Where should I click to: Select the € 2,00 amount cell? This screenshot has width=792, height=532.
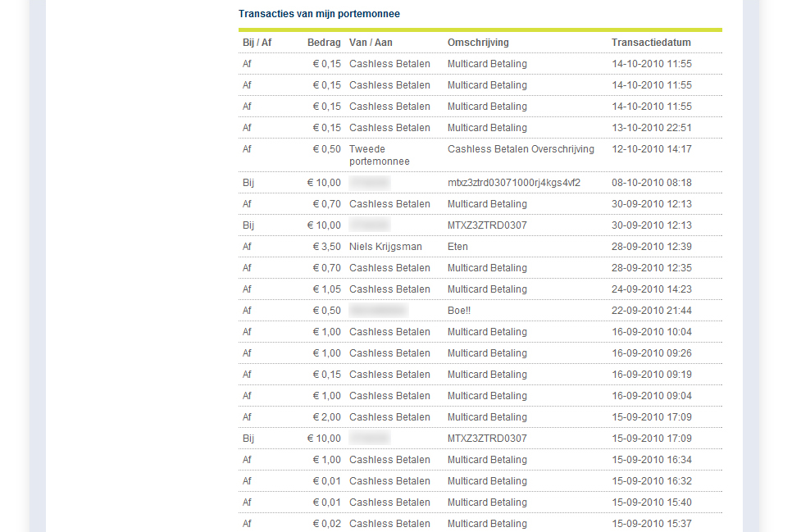tap(326, 417)
